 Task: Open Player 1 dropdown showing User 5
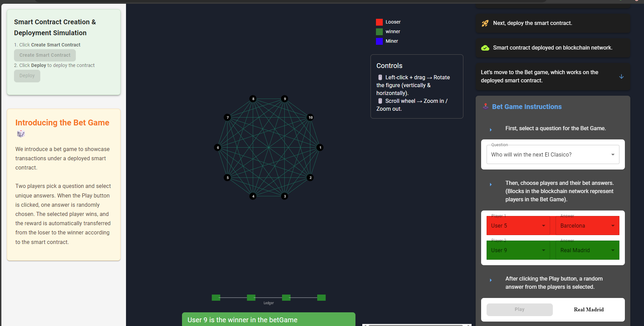pos(518,226)
